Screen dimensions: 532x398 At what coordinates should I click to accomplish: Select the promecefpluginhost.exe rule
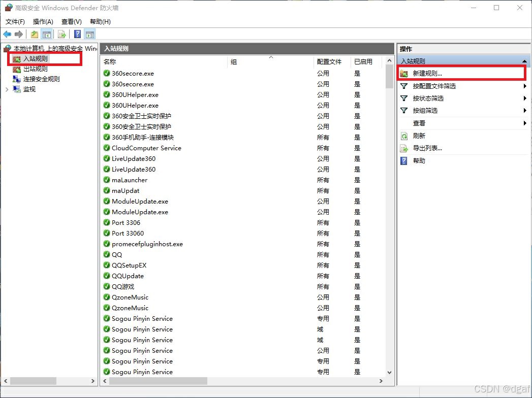[147, 244]
